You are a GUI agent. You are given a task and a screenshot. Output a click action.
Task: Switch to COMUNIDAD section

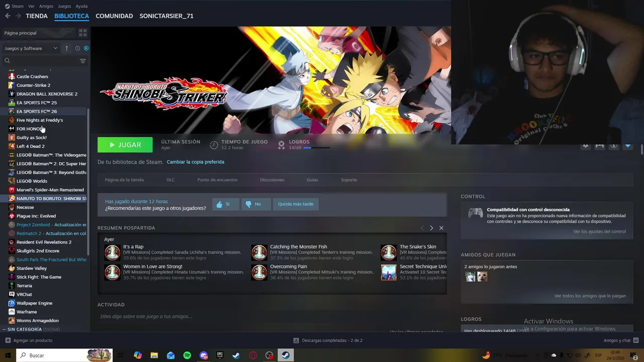tap(114, 16)
